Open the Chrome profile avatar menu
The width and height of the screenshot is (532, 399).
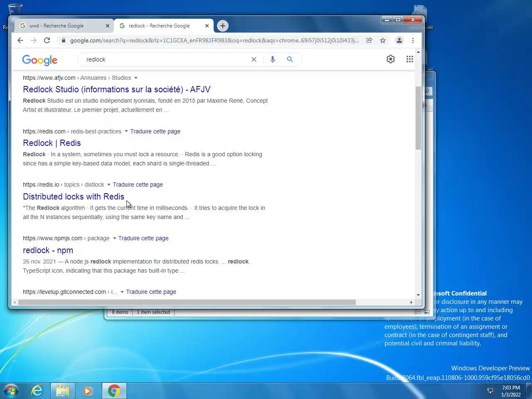(399, 40)
